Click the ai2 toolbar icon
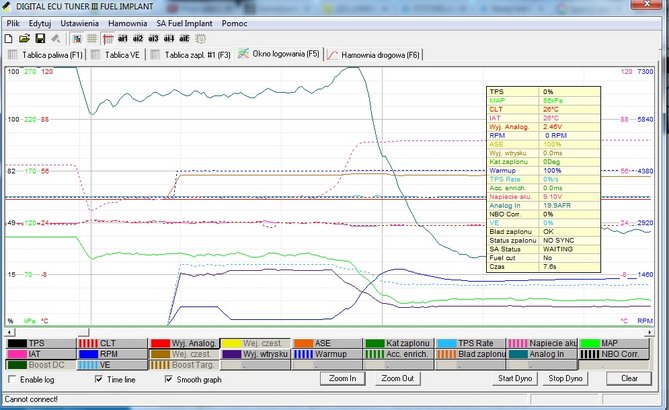This screenshot has height=410, width=669. pyautogui.click(x=138, y=39)
